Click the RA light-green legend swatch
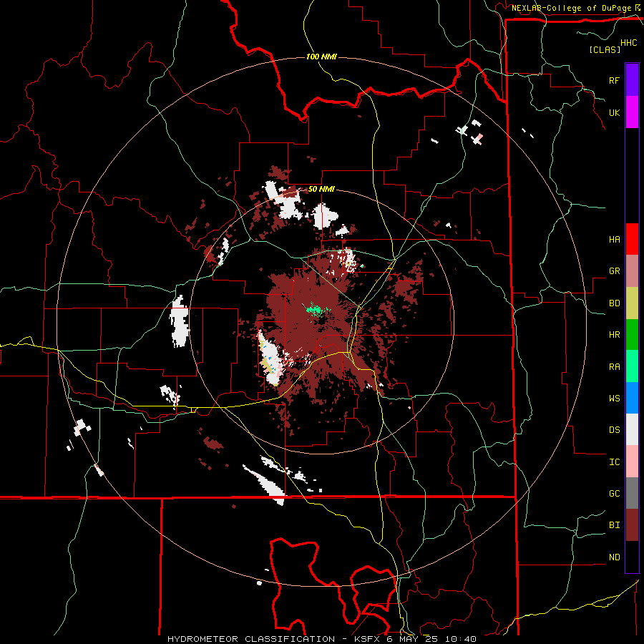 (632, 366)
